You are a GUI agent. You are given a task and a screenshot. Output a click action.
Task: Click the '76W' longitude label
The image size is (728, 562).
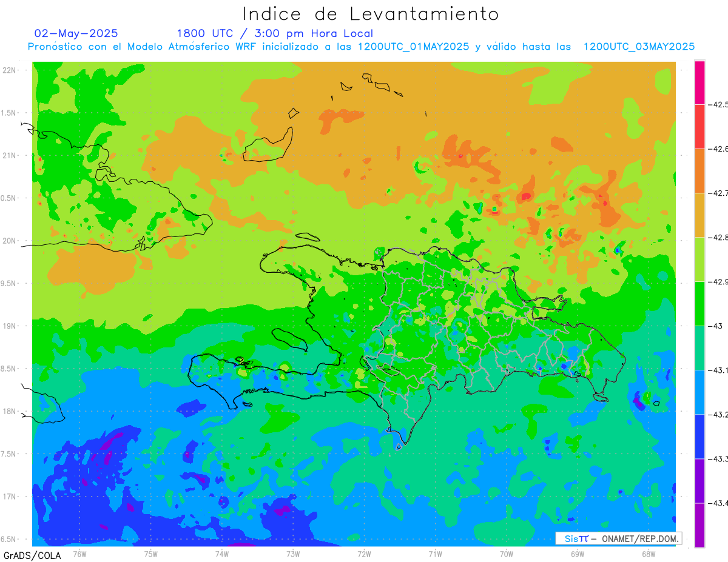pyautogui.click(x=79, y=554)
